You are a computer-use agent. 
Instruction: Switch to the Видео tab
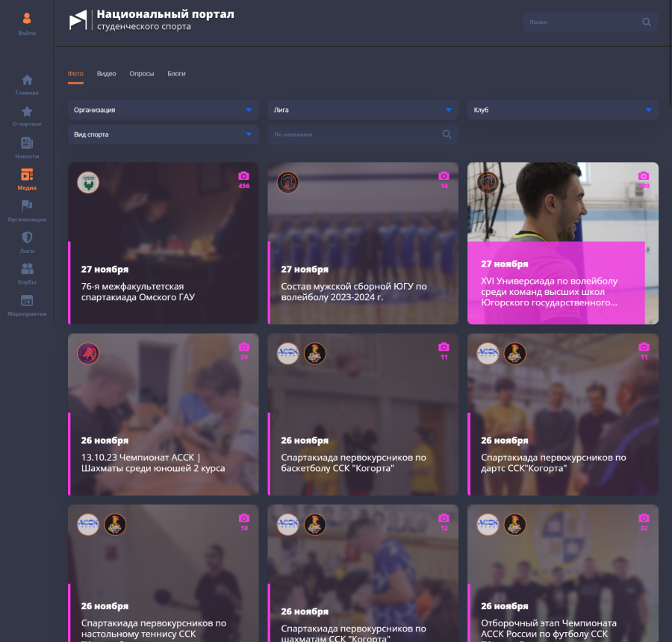(x=106, y=74)
